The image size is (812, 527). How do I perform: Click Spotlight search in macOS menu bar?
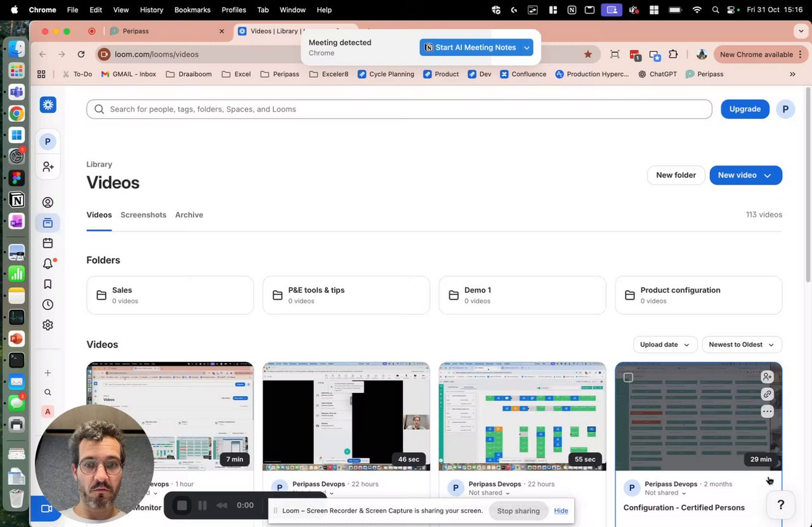(x=716, y=10)
